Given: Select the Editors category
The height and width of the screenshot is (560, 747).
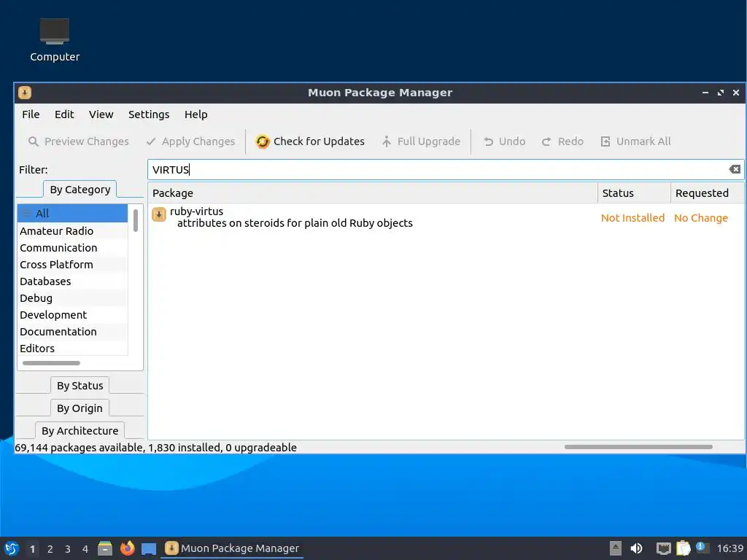Looking at the screenshot, I should (72, 348).
